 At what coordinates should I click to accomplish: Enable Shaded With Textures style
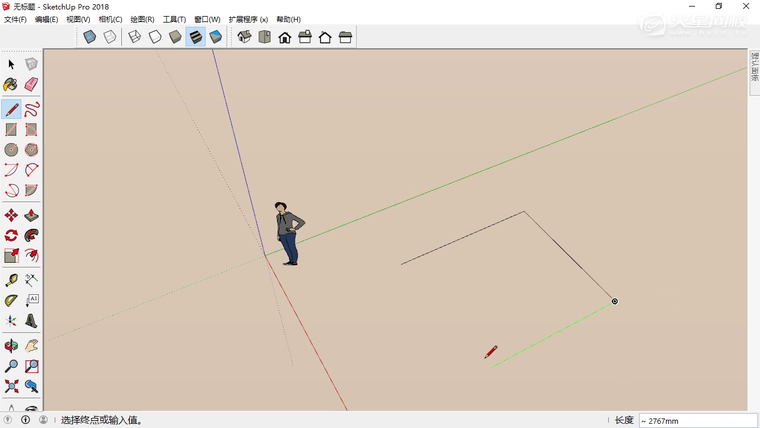tap(195, 37)
